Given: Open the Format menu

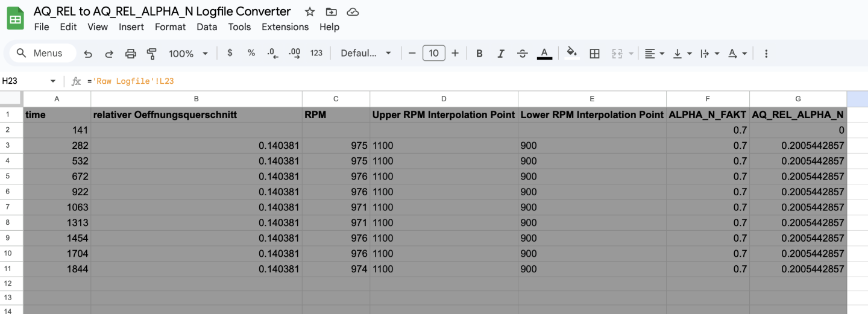Looking at the screenshot, I should (x=170, y=27).
